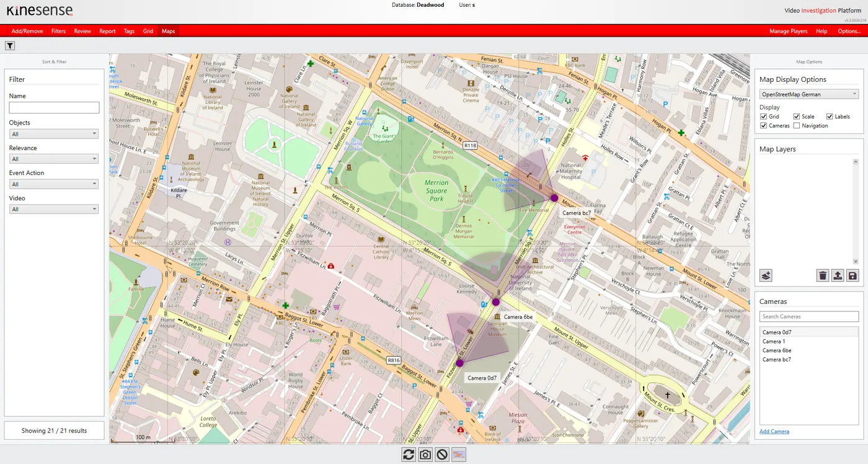The width and height of the screenshot is (868, 464).
Task: Click the map tile thumbnail button
Action: tap(459, 455)
